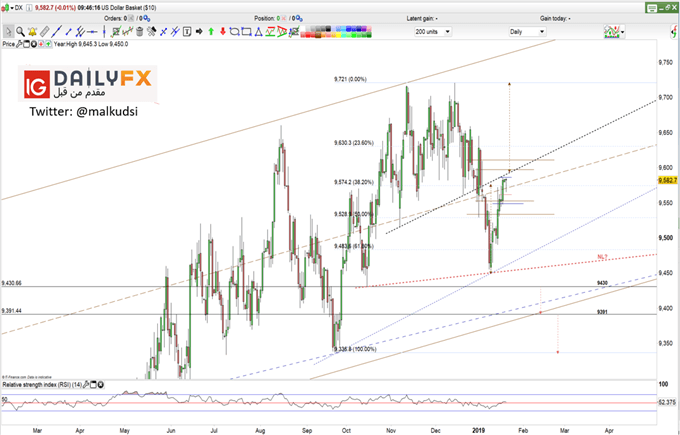Image resolution: width=680 pixels, height=435 pixels.
Task: Open the hammer and wrench settings tool
Action: point(151,32)
